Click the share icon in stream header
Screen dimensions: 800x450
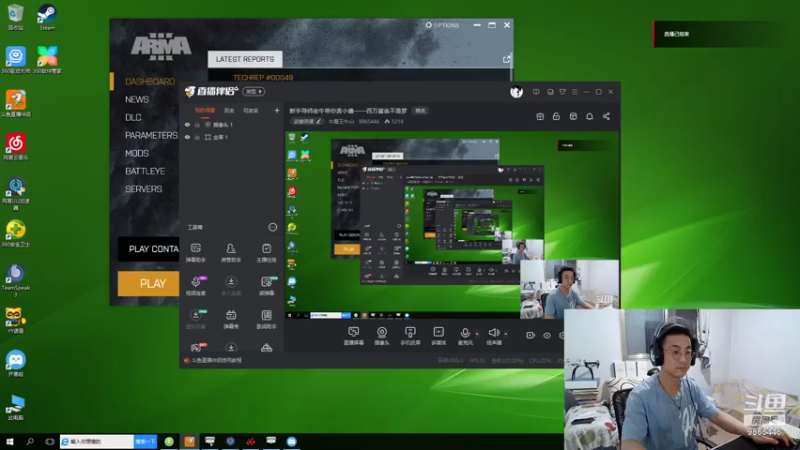point(606,116)
